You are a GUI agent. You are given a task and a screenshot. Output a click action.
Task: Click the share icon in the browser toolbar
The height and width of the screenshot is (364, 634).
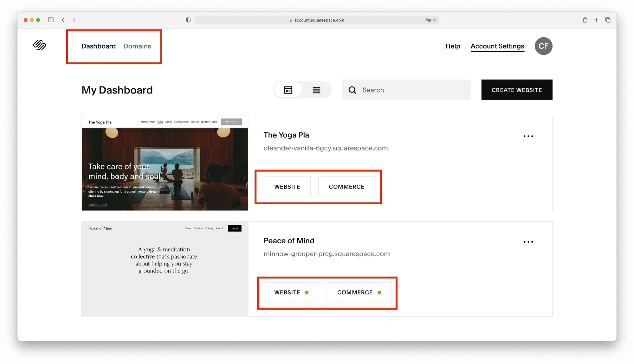[x=585, y=20]
